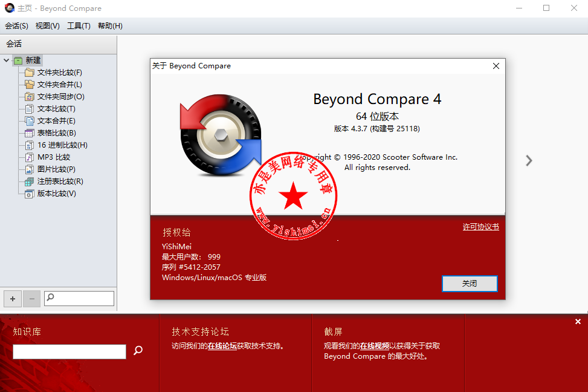Viewport: 588px width, 392px height.
Task: Click the licensee name YiShiMei
Action: (176, 247)
